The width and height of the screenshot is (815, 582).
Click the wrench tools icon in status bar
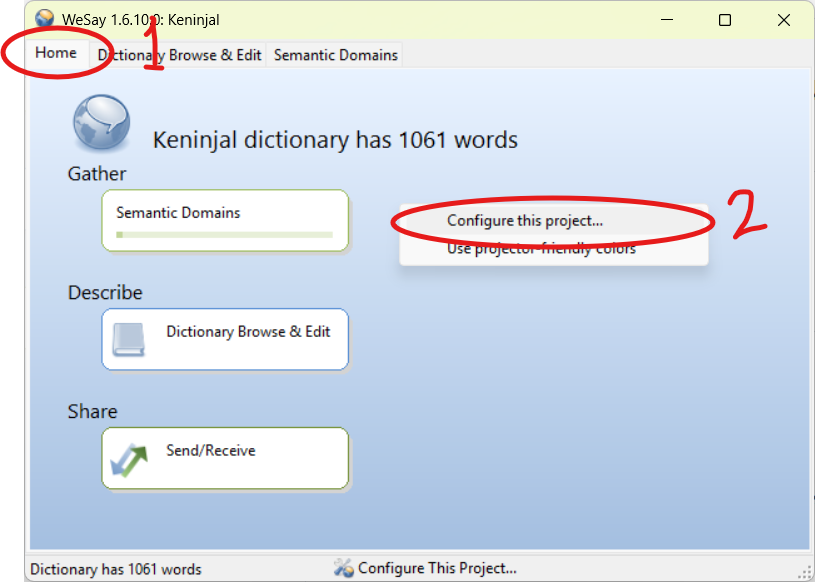click(x=344, y=568)
